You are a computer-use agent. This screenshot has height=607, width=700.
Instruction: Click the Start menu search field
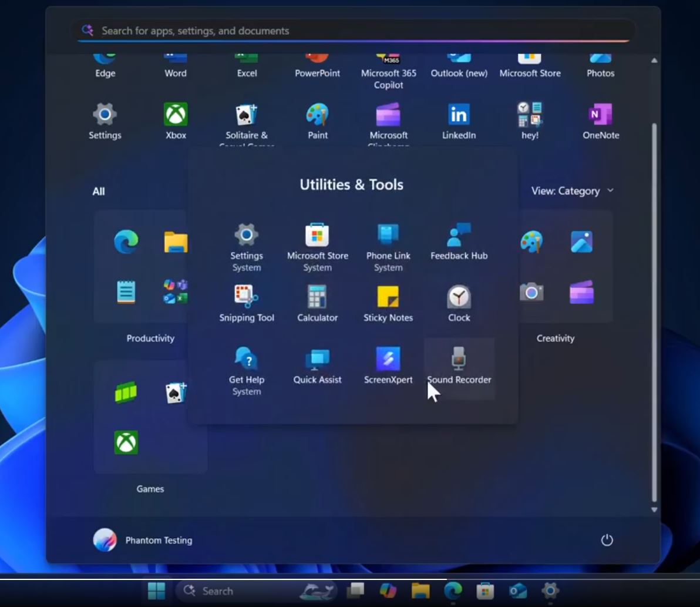[352, 31]
